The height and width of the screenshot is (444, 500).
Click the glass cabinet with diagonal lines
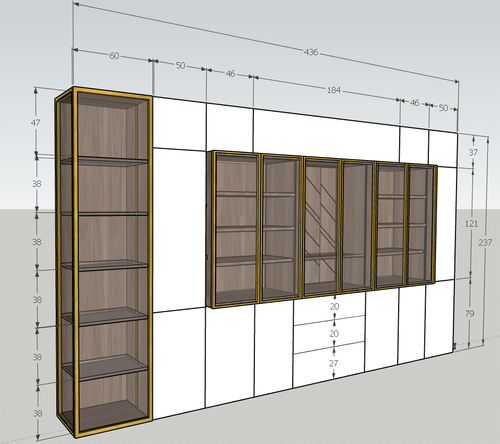(x=321, y=227)
